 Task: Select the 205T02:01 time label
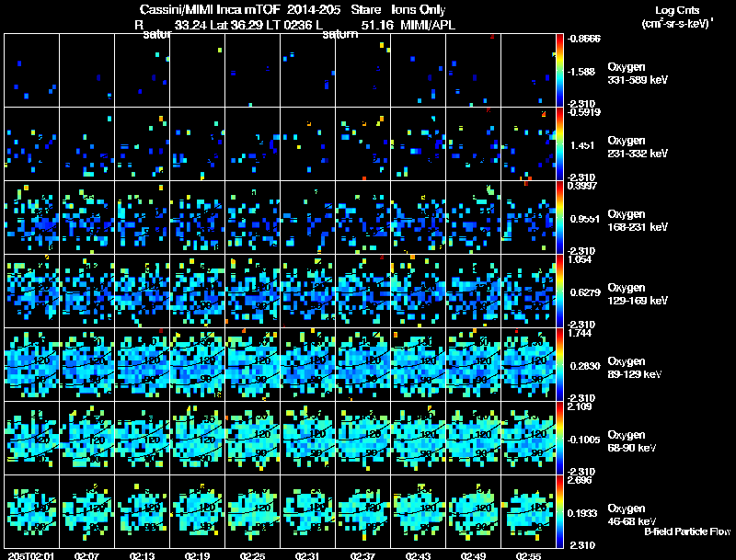pos(29,555)
